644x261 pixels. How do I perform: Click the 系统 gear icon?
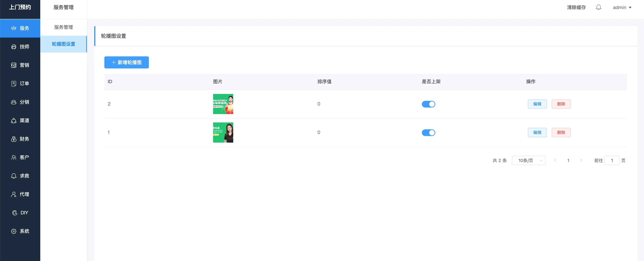click(x=14, y=231)
